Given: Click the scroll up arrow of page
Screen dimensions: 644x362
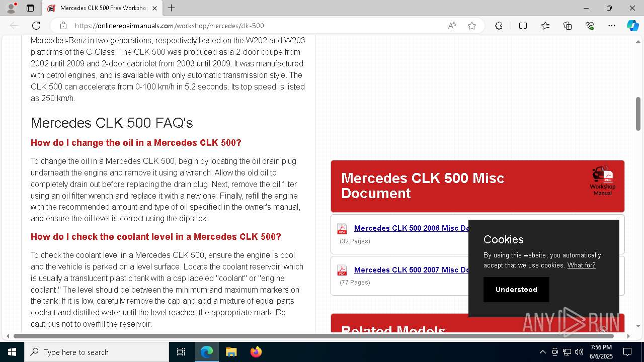Looking at the screenshot, I should (638, 41).
